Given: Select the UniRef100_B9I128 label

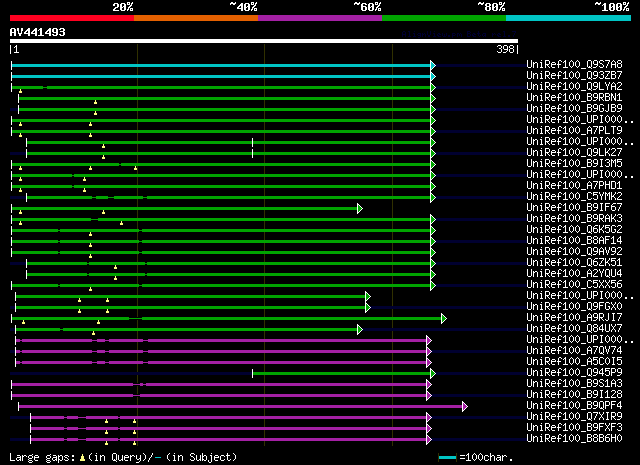Looking at the screenshot, I should coord(574,395).
